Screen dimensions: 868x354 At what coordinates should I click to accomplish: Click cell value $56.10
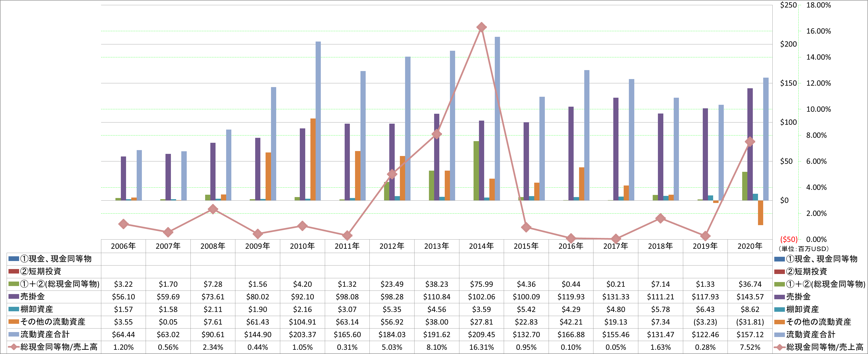123,297
